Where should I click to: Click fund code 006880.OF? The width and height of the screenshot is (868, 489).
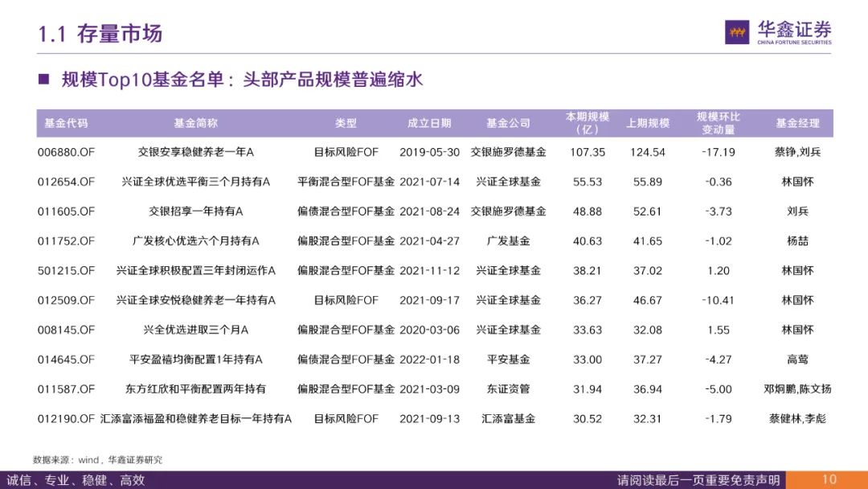(x=68, y=151)
